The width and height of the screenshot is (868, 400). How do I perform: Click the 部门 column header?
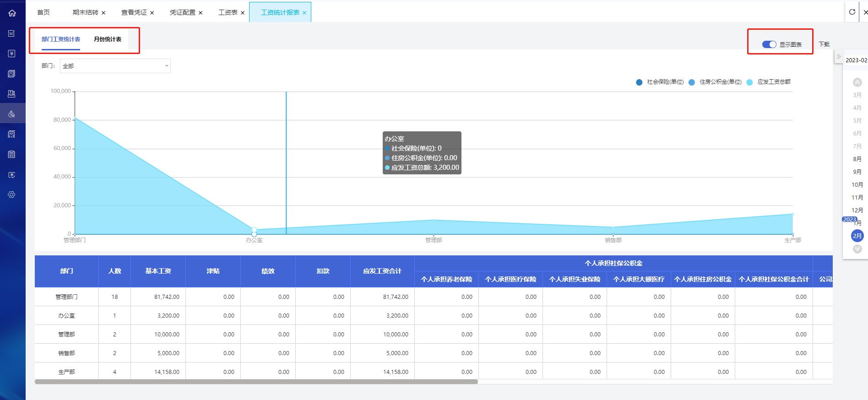[67, 271]
